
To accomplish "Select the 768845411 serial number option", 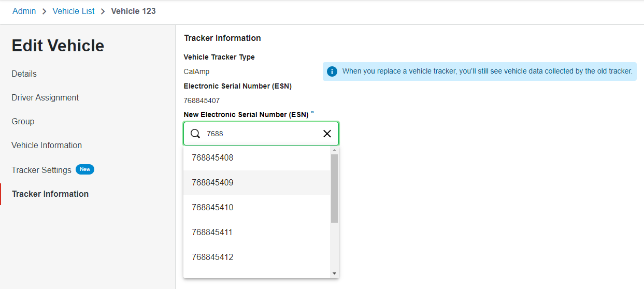I will 212,233.
